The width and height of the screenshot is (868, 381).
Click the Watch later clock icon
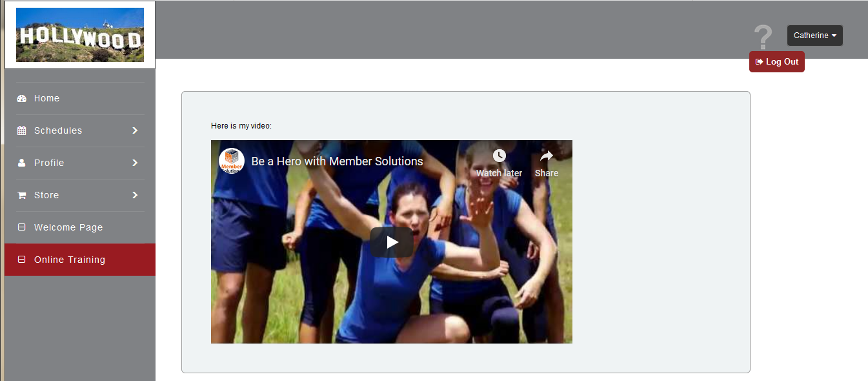pyautogui.click(x=499, y=156)
